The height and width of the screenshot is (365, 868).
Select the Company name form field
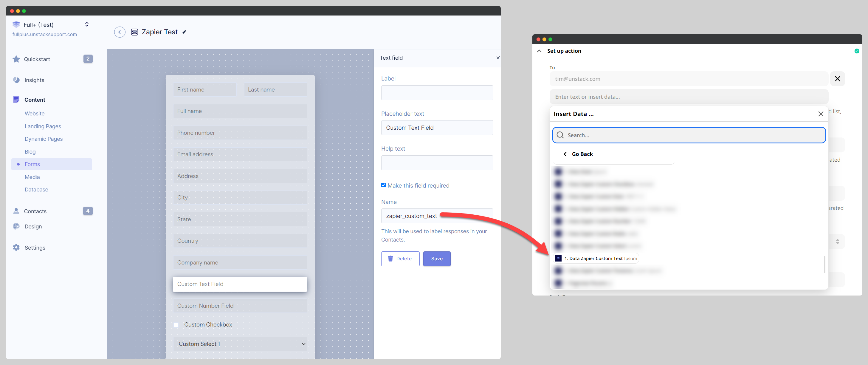[x=240, y=262]
